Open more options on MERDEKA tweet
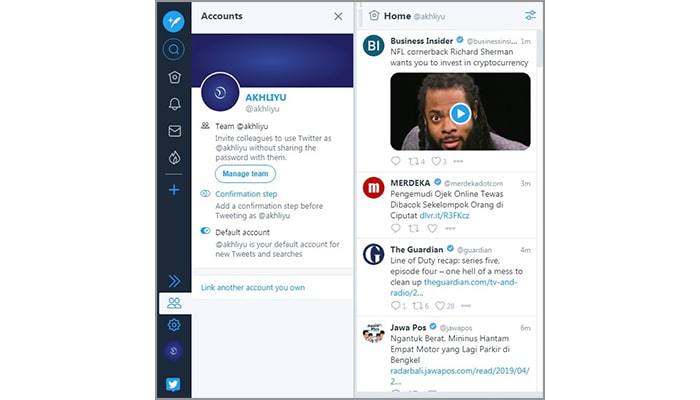 450,229
